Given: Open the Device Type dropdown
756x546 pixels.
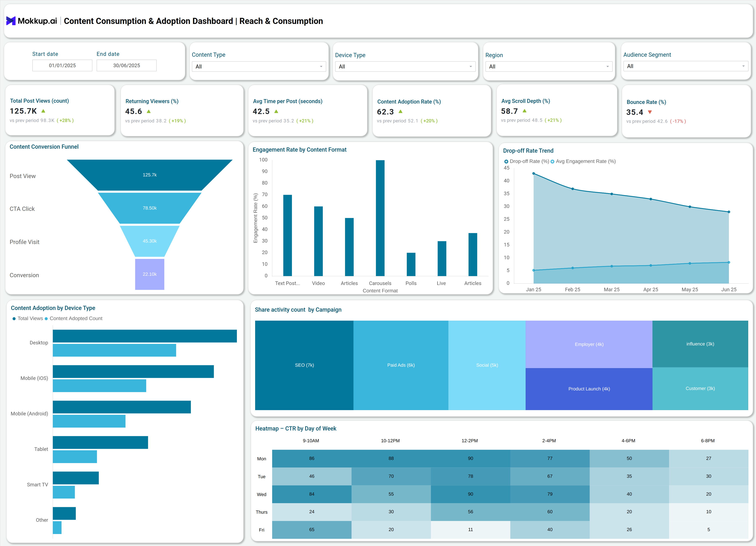Looking at the screenshot, I should tap(405, 66).
